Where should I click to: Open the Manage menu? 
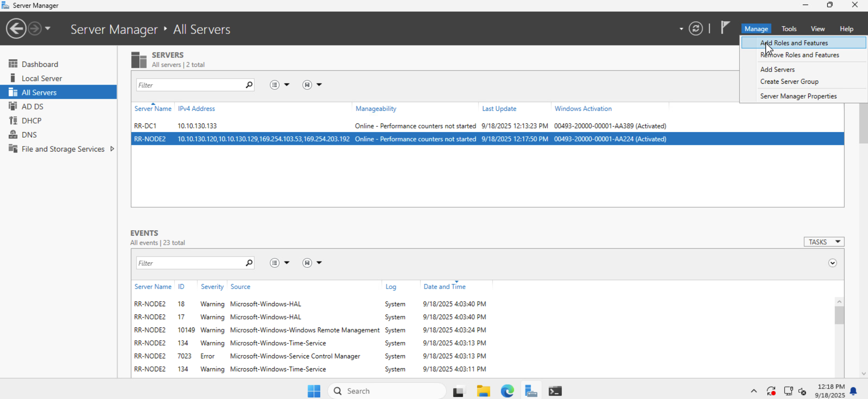(x=756, y=28)
